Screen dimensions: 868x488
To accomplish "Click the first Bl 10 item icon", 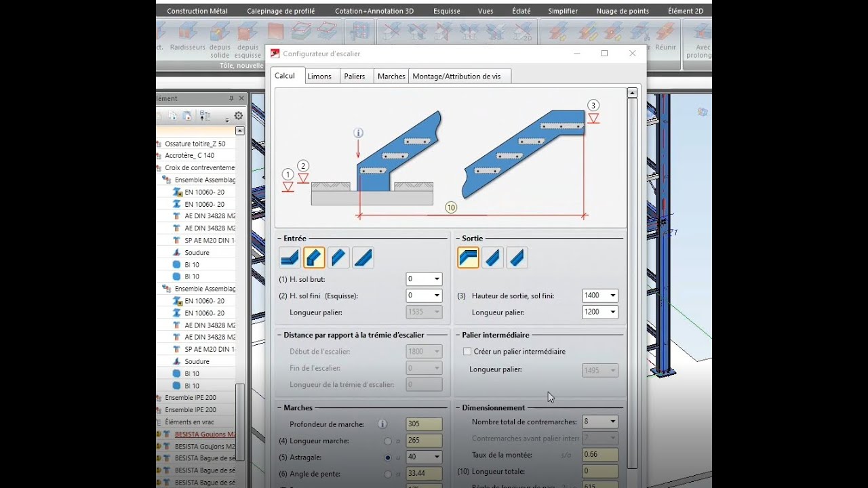I will point(176,265).
